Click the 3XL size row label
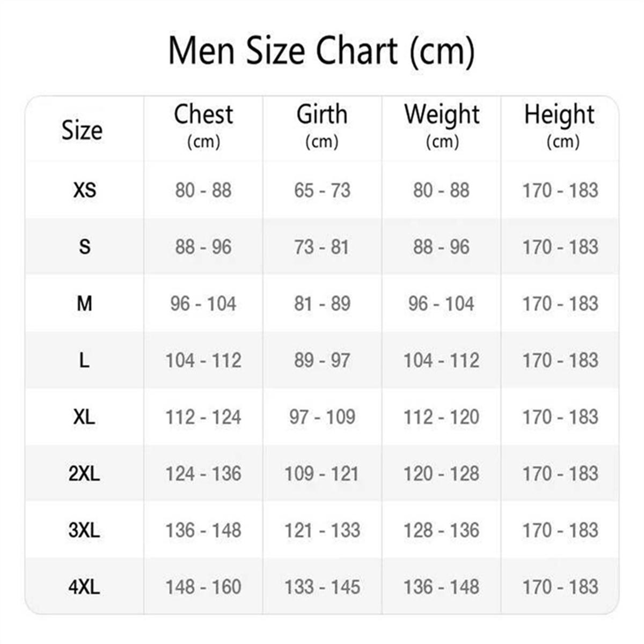The width and height of the screenshot is (644, 644). [84, 530]
